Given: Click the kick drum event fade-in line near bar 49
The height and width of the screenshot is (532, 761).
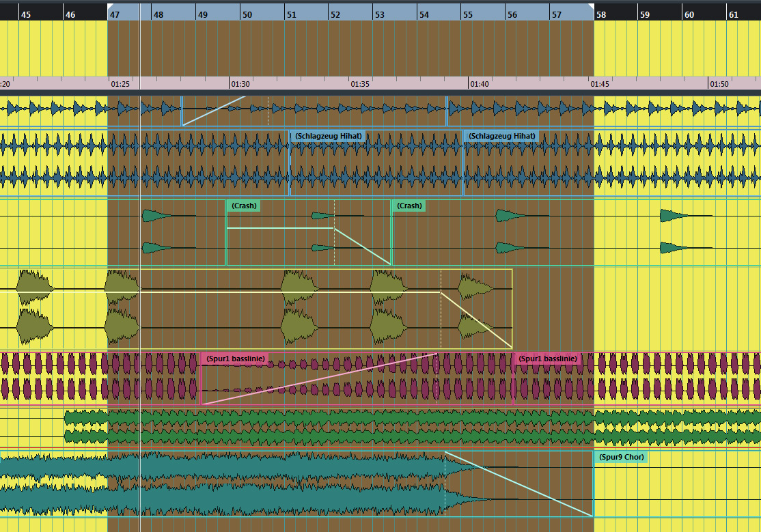Looking at the screenshot, I should pyautogui.click(x=214, y=111).
